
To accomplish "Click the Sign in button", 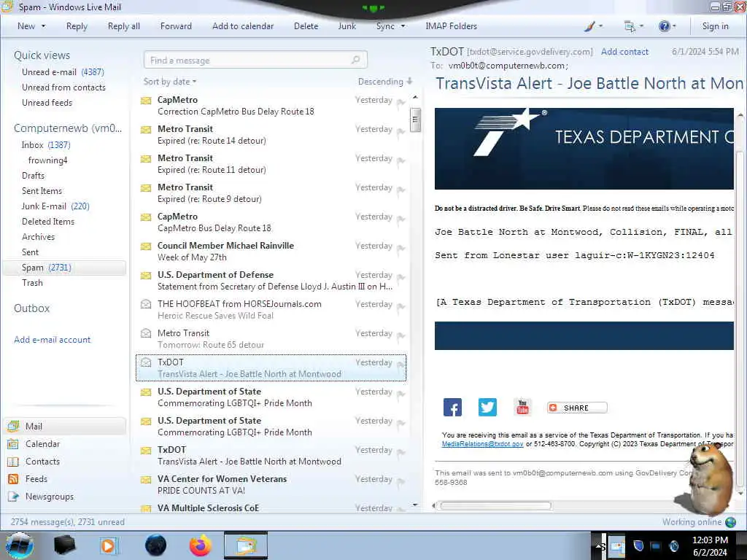I will coord(715,26).
